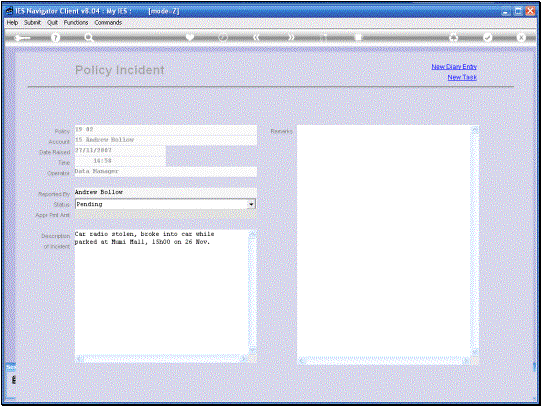This screenshot has height=406, width=541.
Task: Click the magnifying glass search icon
Action: pos(89,38)
